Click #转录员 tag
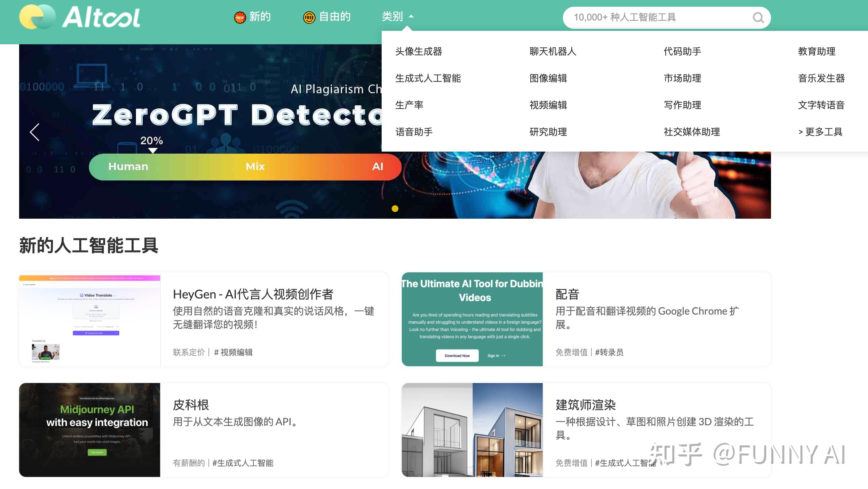This screenshot has width=868, height=489. click(609, 352)
